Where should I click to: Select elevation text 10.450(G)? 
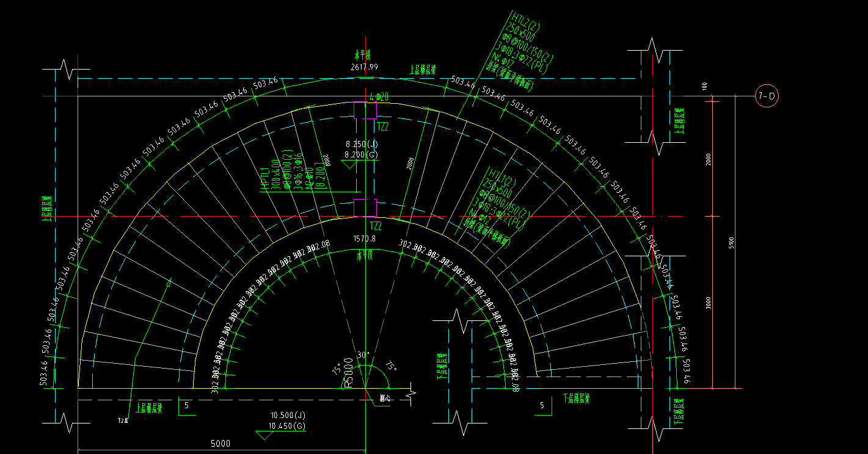(x=286, y=426)
